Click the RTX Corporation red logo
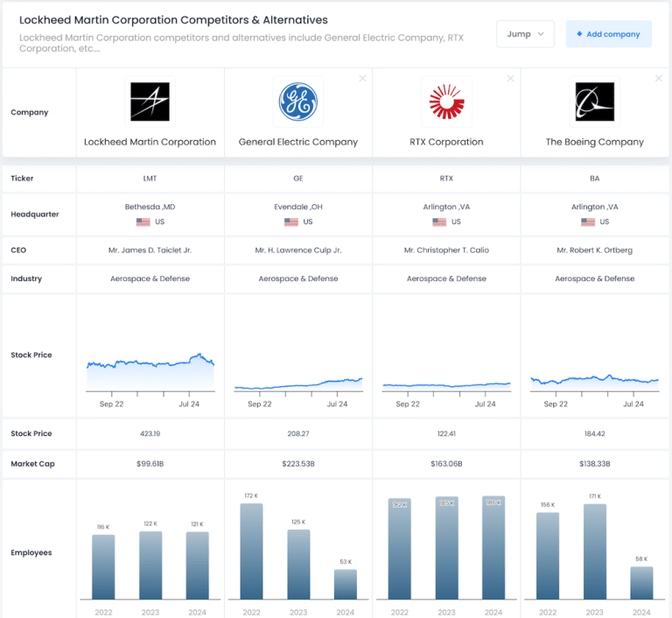The height and width of the screenshot is (618, 672). click(x=446, y=102)
